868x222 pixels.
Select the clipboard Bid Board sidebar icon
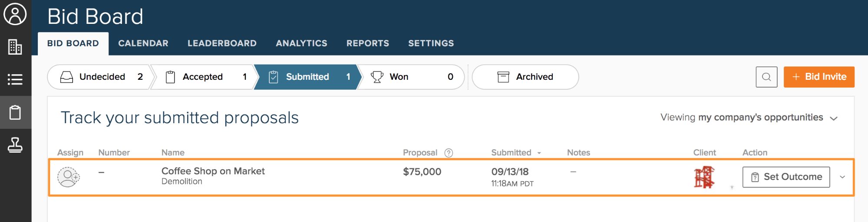click(15, 112)
